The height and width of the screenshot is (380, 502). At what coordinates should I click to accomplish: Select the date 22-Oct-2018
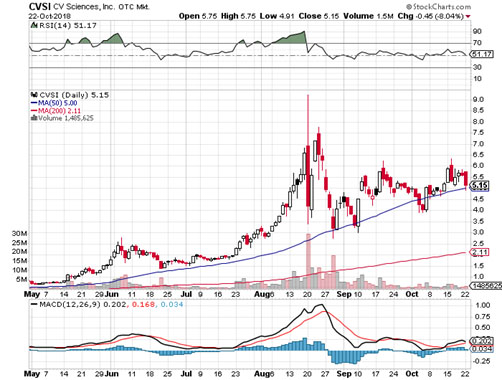tap(49, 16)
